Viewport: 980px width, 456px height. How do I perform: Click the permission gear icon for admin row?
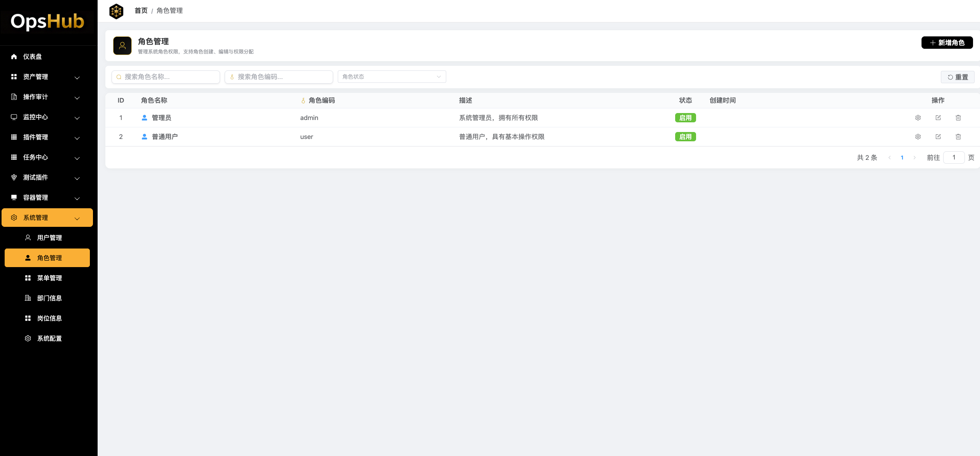(x=918, y=118)
